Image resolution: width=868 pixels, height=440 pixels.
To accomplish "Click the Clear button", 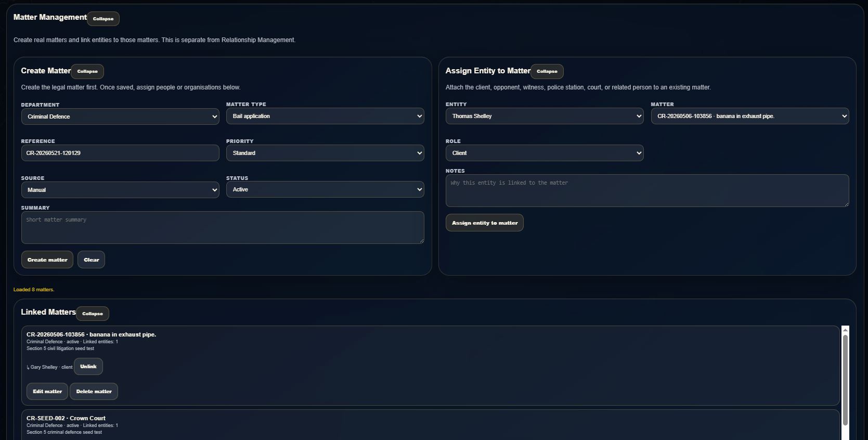I will [x=92, y=260].
